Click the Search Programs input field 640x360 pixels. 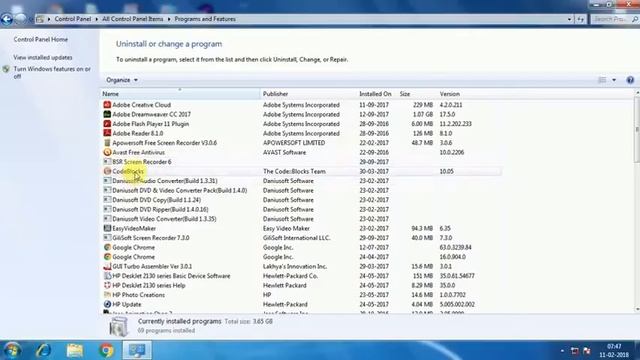pos(615,19)
